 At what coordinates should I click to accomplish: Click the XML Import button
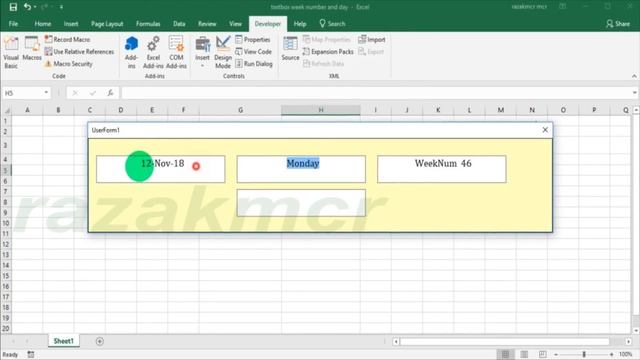371,40
